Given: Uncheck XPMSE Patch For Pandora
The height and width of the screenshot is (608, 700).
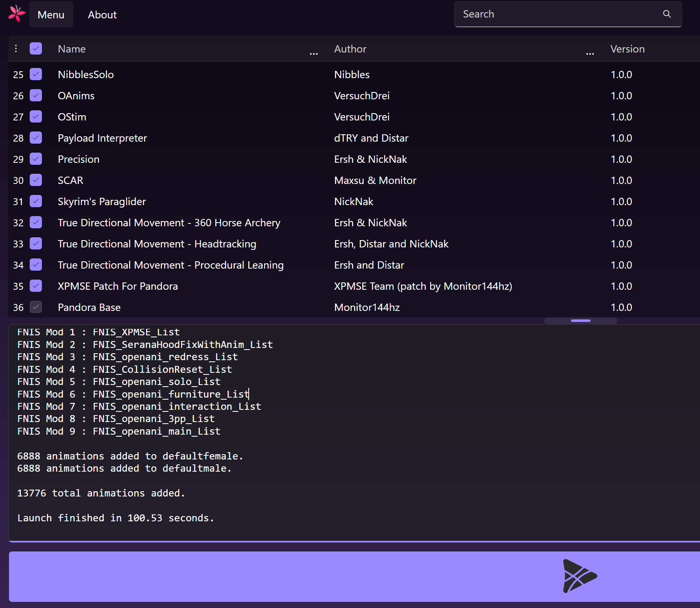Looking at the screenshot, I should 36,286.
